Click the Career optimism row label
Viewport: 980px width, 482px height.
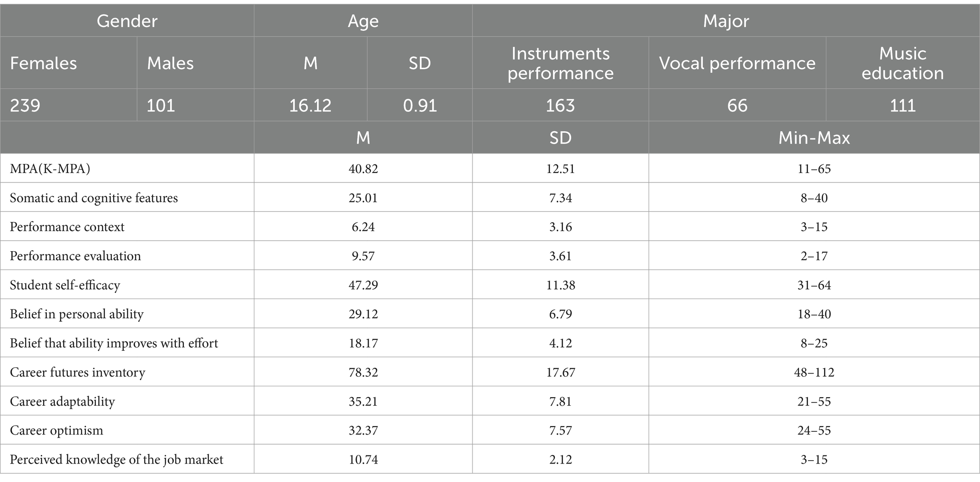[56, 430]
